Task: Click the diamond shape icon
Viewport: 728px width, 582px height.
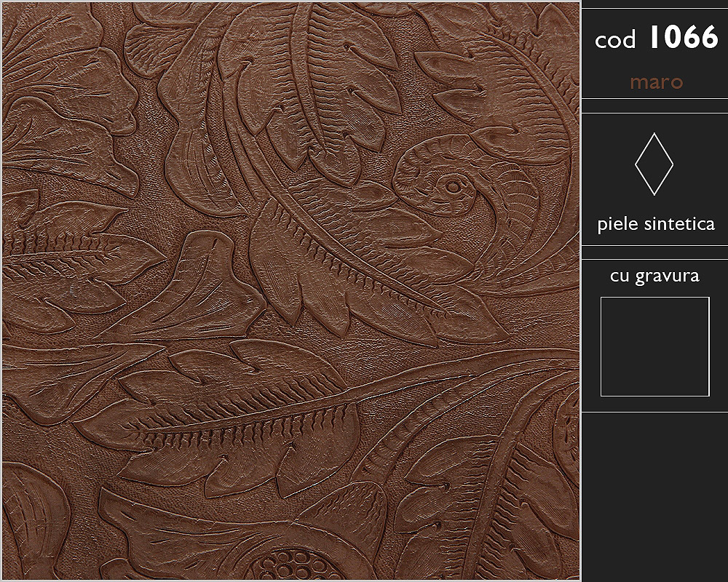Action: pos(654,164)
